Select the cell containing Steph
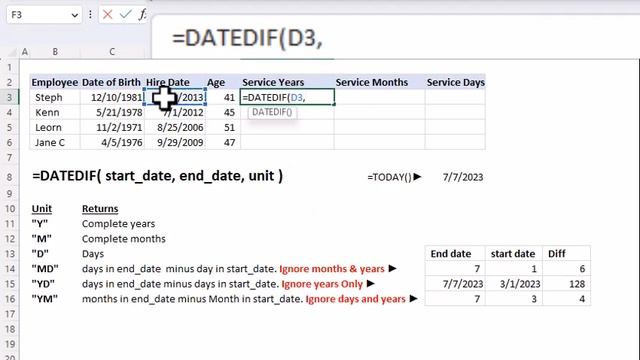Screen dimensions: 640x360 point(55,97)
